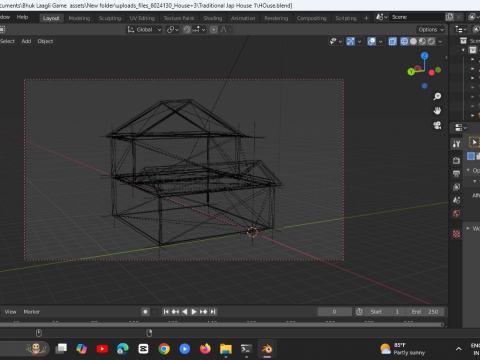Toggle viewport gizmos display
Image resolution: width=480 pixels, height=360 pixels.
click(x=350, y=41)
